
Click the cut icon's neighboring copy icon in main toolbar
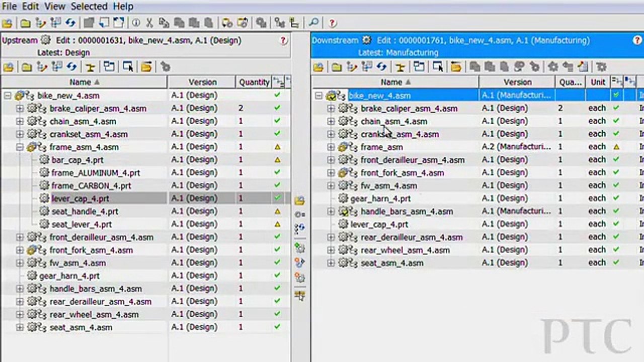(x=164, y=23)
